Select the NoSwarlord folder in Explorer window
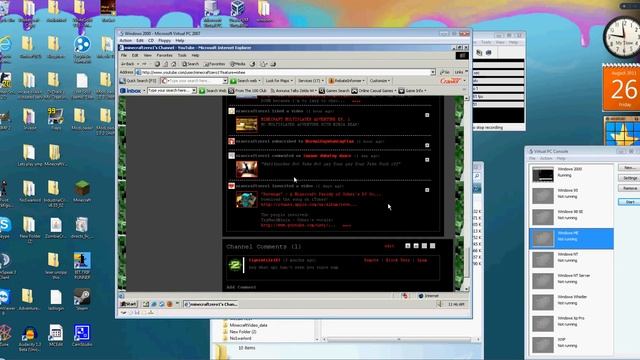Viewport: 640px width, 360px height. coord(237,338)
